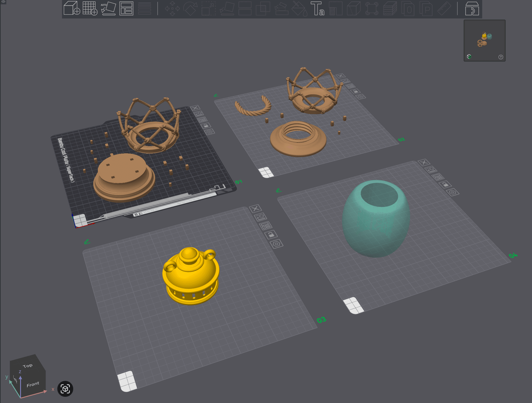The height and width of the screenshot is (403, 532).
Task: Select the Scale gizmo icon
Action: coord(208,8)
